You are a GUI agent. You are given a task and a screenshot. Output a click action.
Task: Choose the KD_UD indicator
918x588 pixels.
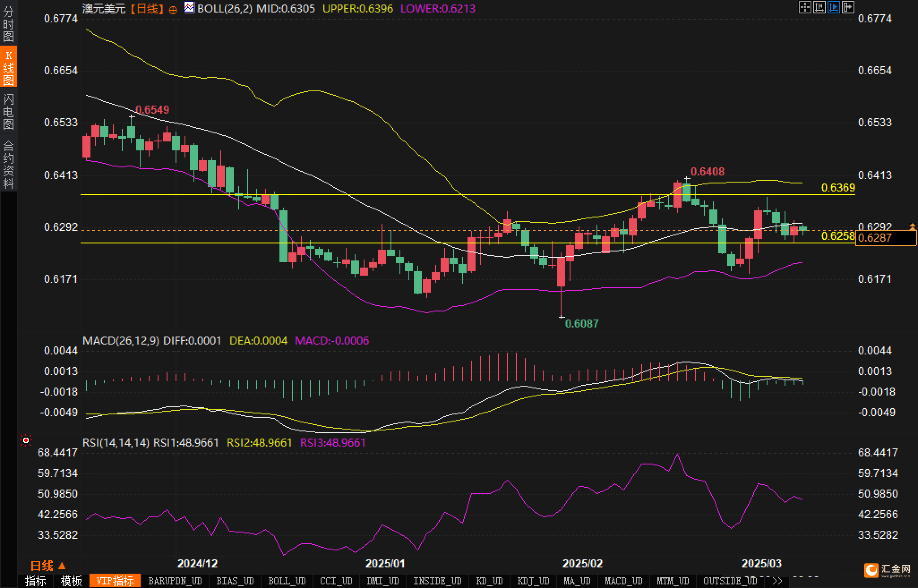pyautogui.click(x=490, y=581)
